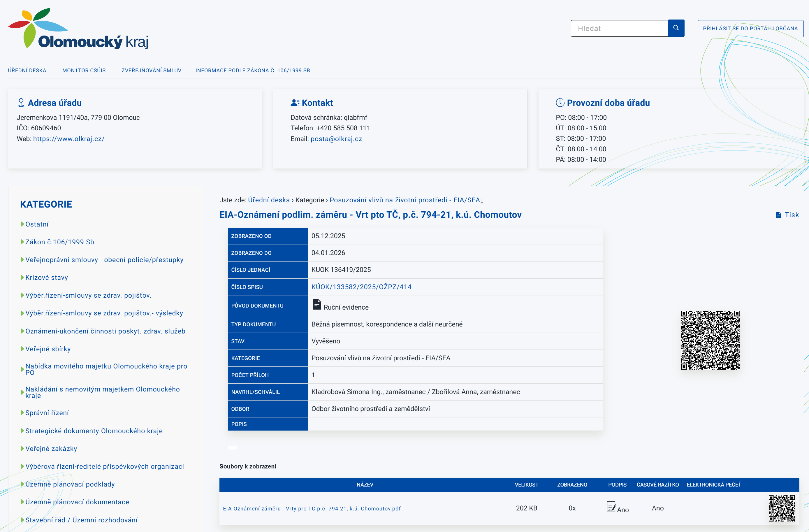Open the posta@olkraj.cz email link
Image resolution: width=809 pixels, height=532 pixels.
pyautogui.click(x=336, y=139)
